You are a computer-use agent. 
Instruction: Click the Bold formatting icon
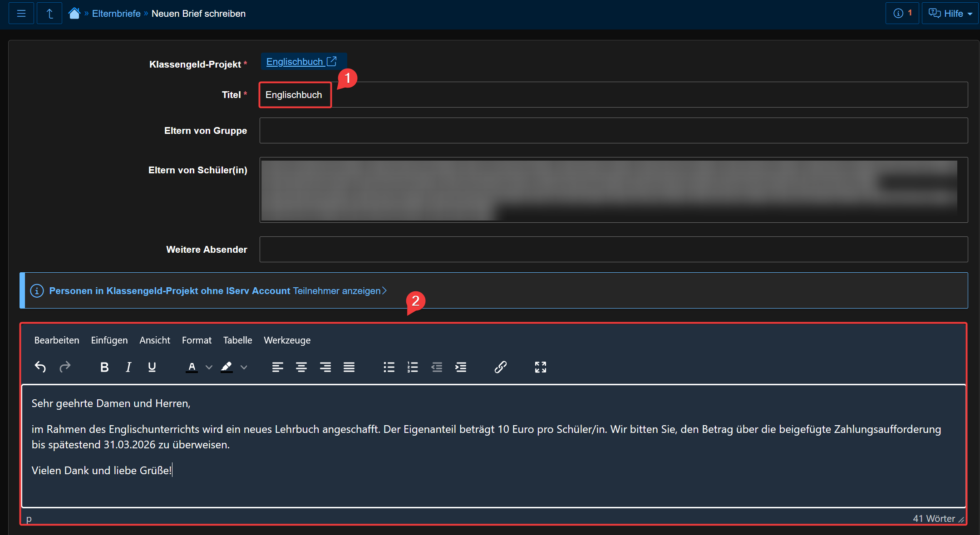coord(104,367)
